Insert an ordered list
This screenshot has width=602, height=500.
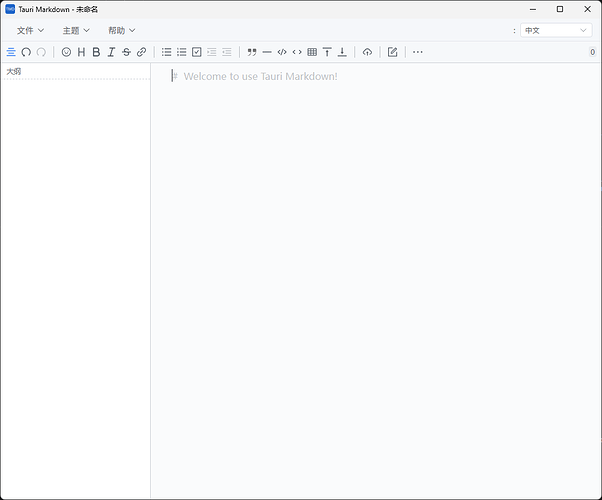[x=182, y=52]
